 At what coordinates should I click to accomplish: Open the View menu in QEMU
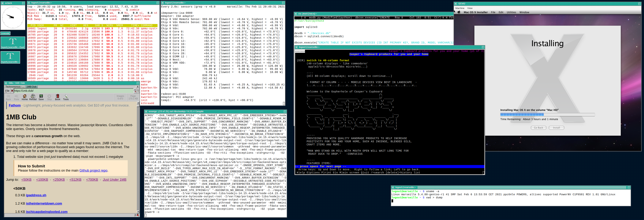tap(470, 8)
